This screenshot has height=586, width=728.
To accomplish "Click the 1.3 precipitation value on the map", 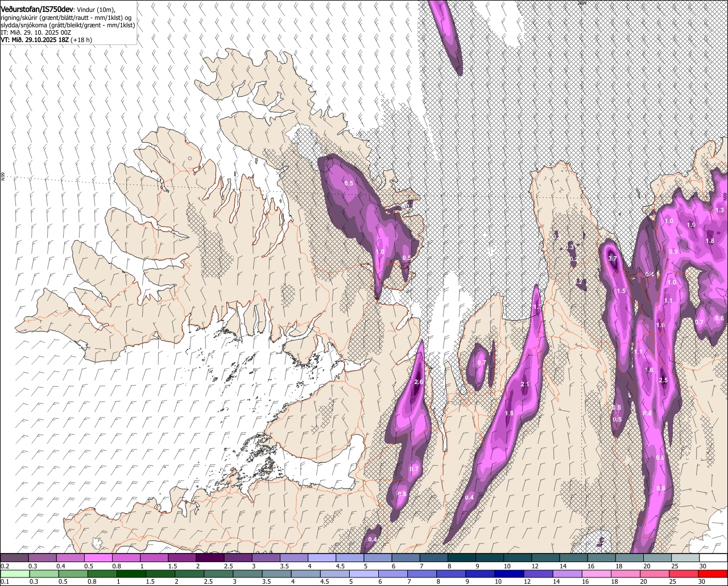I will tap(719, 210).
